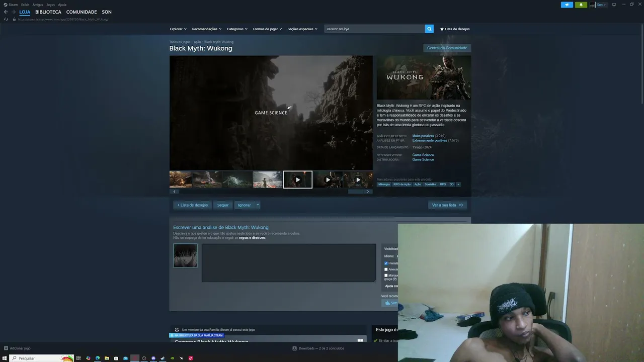Switch to the LOJA tab
644x362 pixels.
[x=25, y=12]
